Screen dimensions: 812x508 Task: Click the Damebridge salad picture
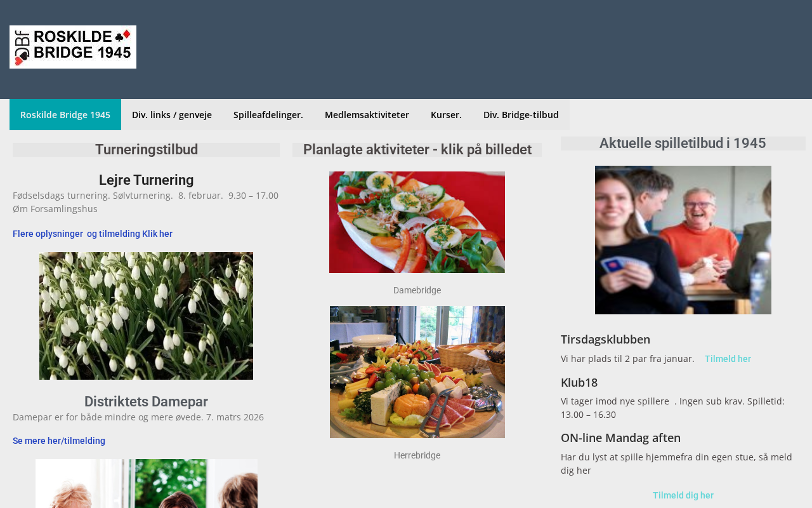pyautogui.click(x=417, y=222)
